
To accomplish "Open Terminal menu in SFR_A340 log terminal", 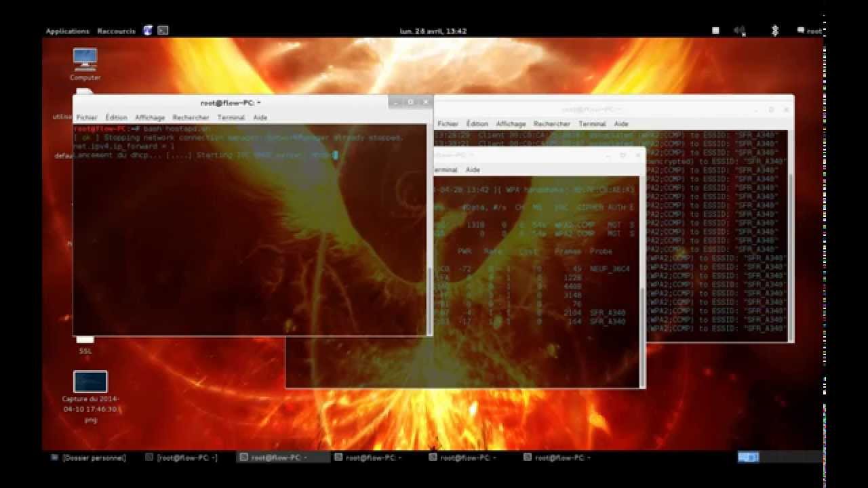I will click(592, 124).
